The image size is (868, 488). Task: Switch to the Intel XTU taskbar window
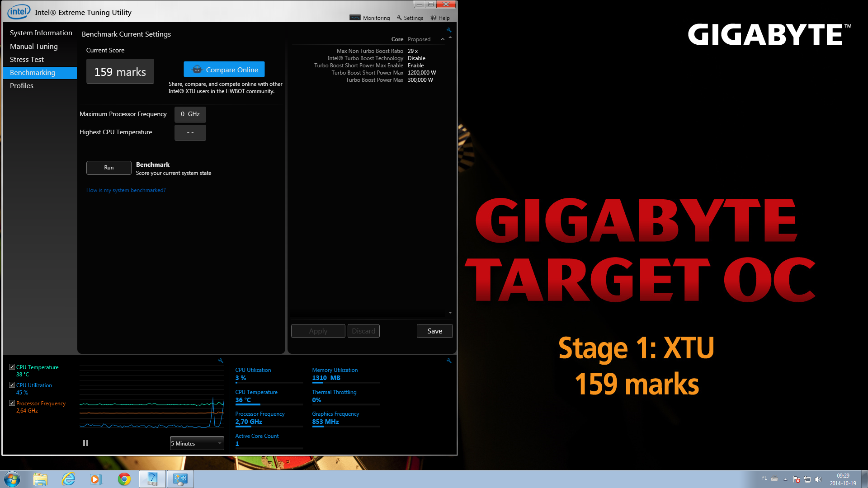click(152, 479)
